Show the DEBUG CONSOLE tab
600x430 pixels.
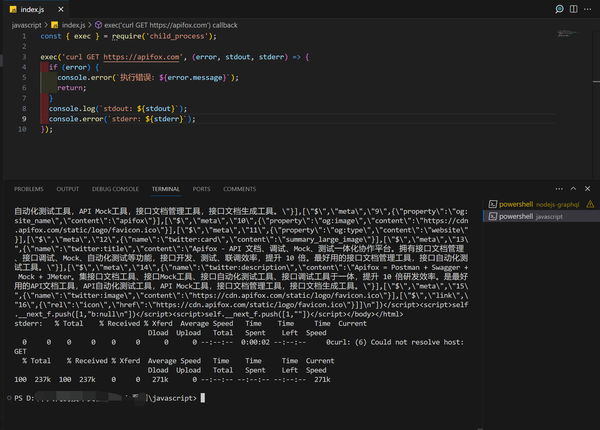[115, 188]
